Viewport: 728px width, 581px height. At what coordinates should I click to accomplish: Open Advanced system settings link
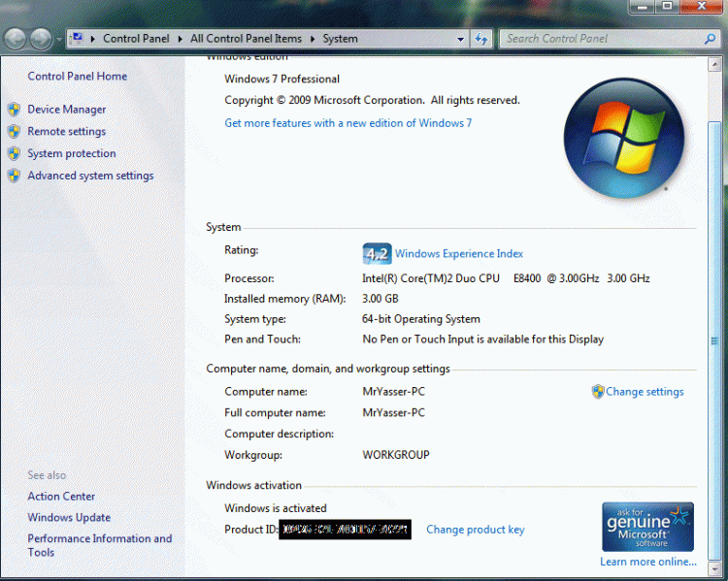pyautogui.click(x=90, y=176)
